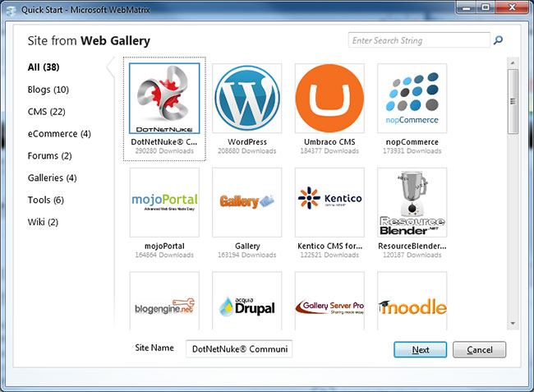Click the scrollbar up arrow
This screenshot has width=534, height=392.
pyautogui.click(x=513, y=63)
